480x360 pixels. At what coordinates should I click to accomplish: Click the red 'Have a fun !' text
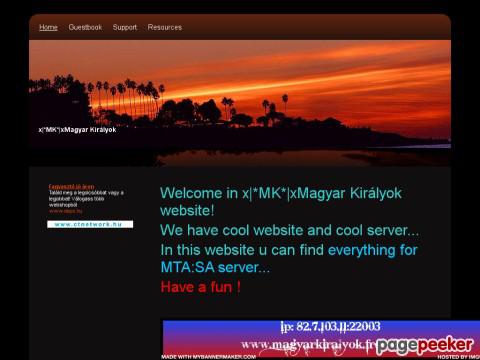click(201, 287)
